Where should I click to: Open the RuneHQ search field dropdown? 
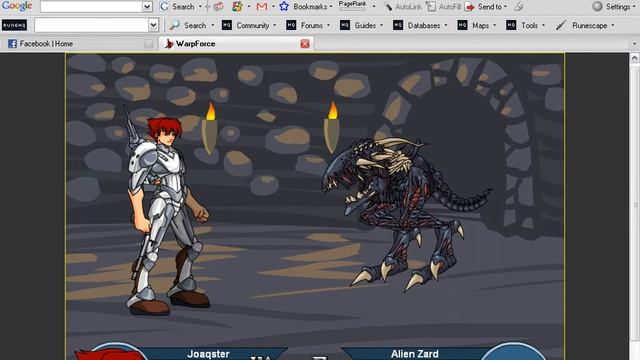click(153, 25)
